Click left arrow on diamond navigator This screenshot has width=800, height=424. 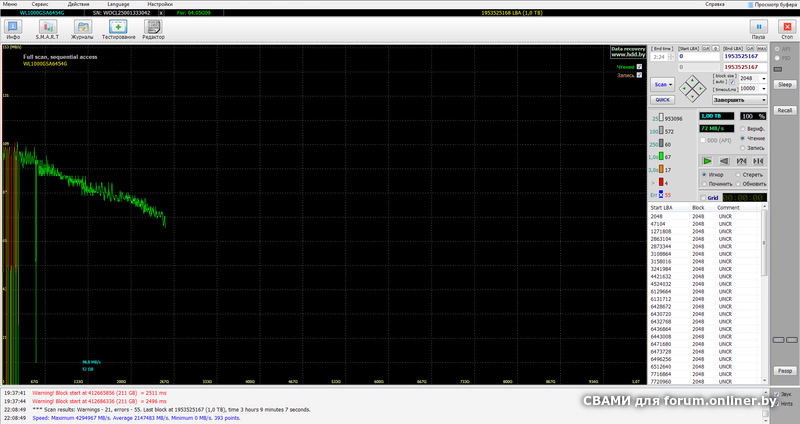(x=683, y=89)
